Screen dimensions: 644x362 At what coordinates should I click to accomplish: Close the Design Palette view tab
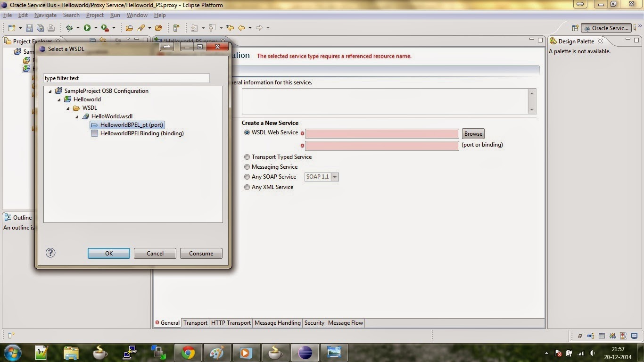(600, 41)
